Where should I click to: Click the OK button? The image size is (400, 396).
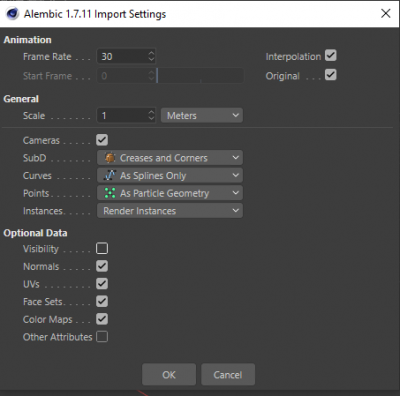(x=169, y=375)
